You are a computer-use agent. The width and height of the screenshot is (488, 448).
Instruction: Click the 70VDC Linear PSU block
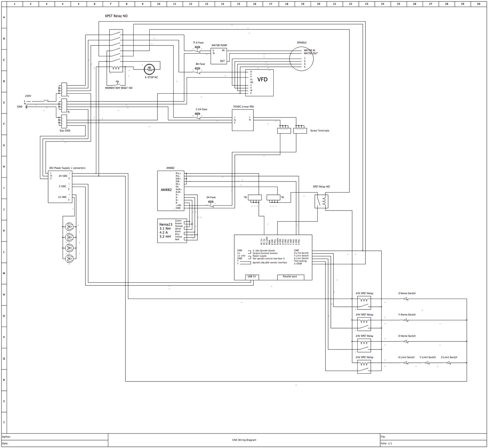[243, 120]
